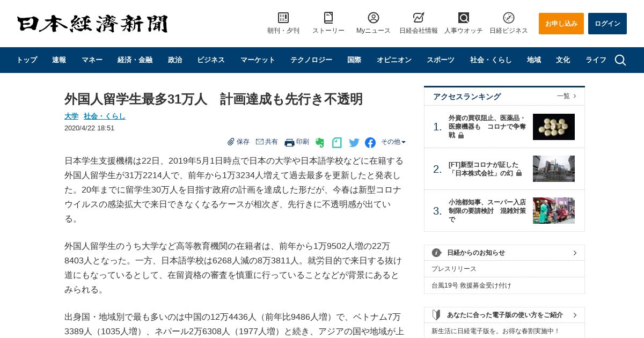The image size is (644, 338).
Task: Open the 国際 navigation tab
Action: [354, 60]
